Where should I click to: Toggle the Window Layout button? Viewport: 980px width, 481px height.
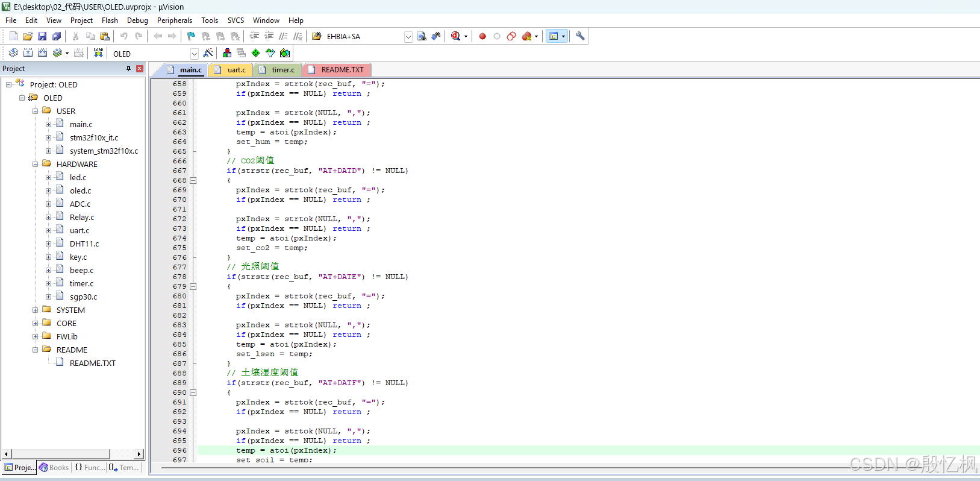coord(554,36)
